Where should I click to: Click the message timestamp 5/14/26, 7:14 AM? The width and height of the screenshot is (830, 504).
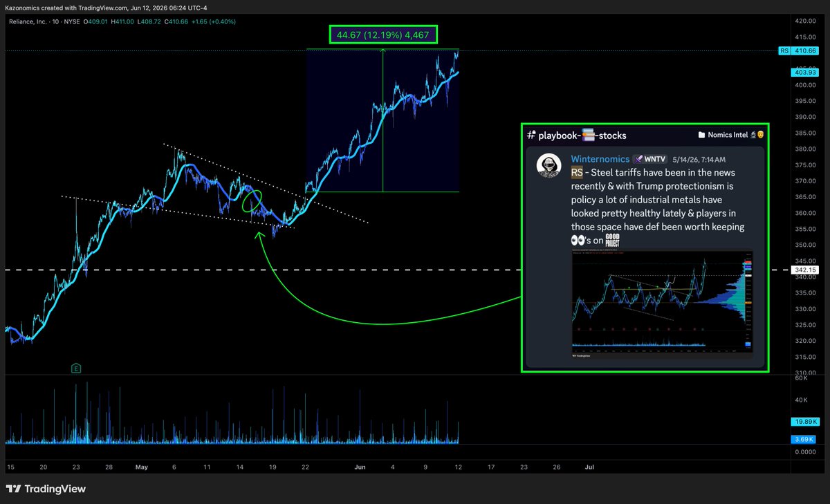(x=699, y=160)
